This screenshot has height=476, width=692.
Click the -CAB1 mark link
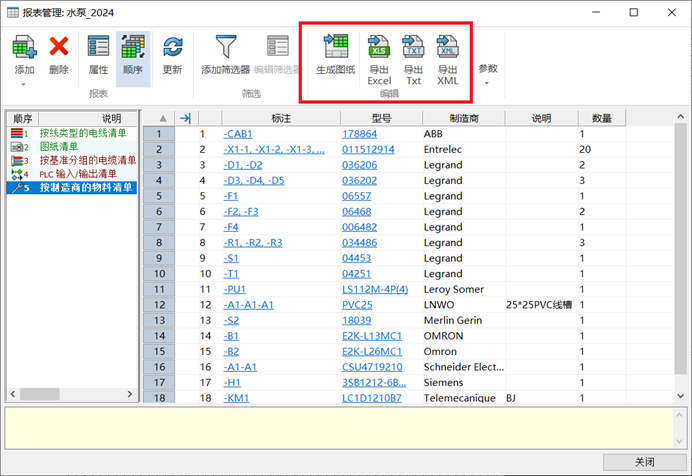[x=238, y=134]
